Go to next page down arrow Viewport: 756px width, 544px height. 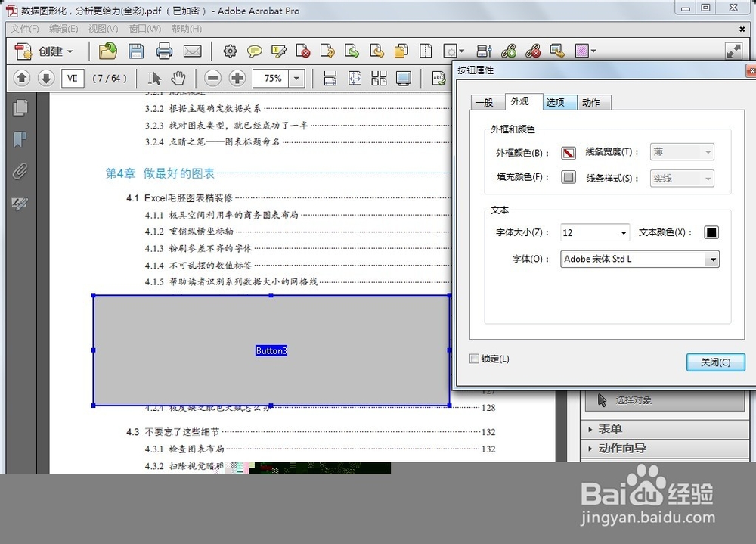[x=46, y=78]
